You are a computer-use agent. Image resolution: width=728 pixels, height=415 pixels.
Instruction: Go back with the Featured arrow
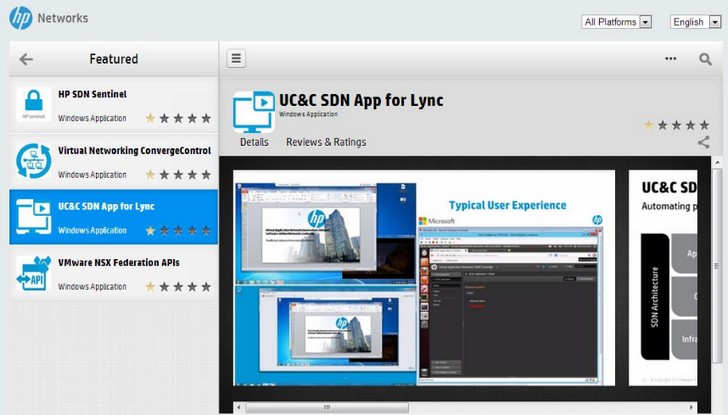click(26, 59)
